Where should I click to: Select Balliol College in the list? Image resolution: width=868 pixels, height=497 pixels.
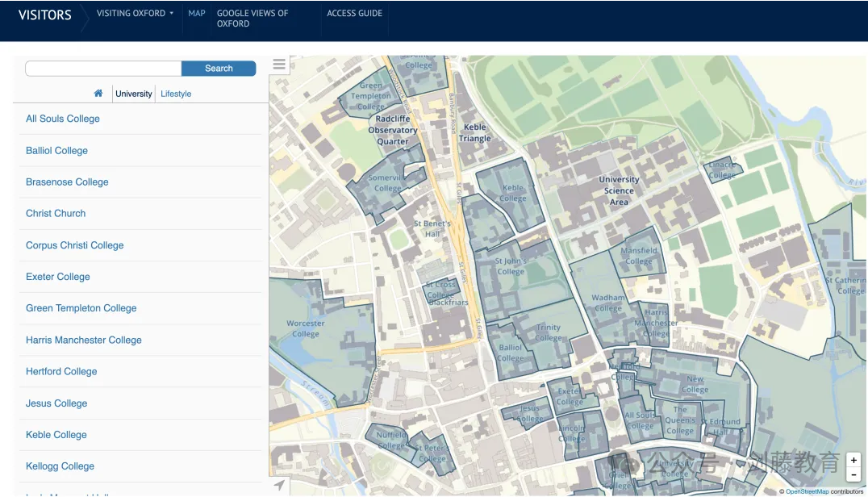click(x=56, y=151)
